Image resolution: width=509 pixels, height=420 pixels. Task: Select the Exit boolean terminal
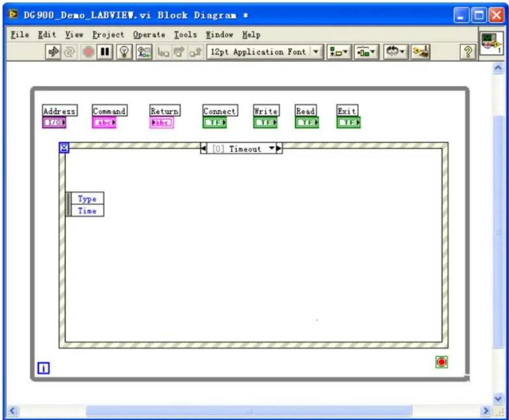coord(349,123)
